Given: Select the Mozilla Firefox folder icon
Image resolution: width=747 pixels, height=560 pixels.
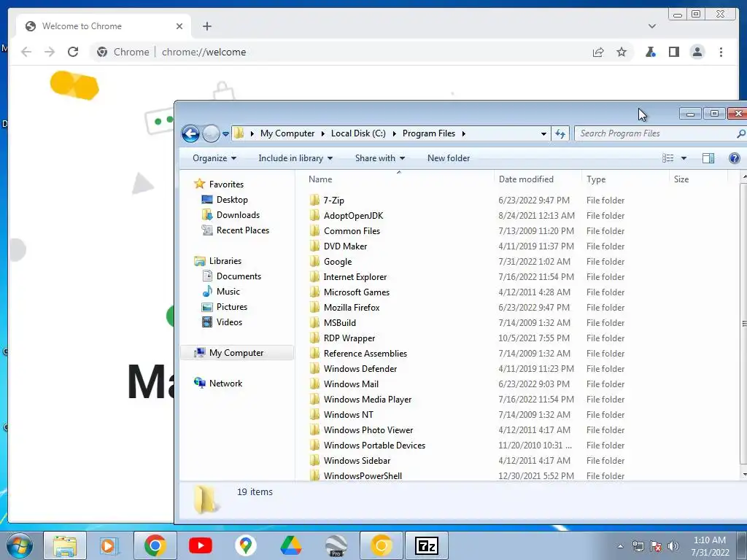Looking at the screenshot, I should point(314,307).
